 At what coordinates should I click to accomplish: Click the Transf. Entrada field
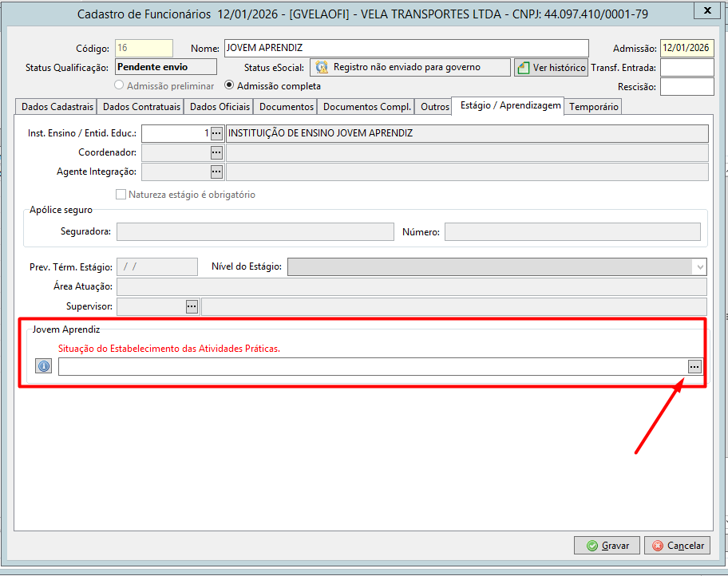pyautogui.click(x=686, y=67)
